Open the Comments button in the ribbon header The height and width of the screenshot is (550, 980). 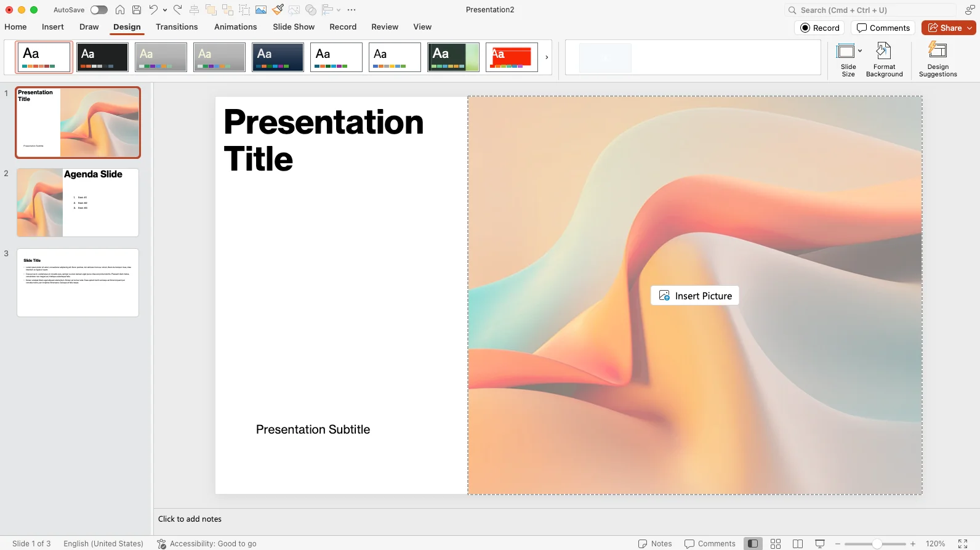(x=883, y=28)
